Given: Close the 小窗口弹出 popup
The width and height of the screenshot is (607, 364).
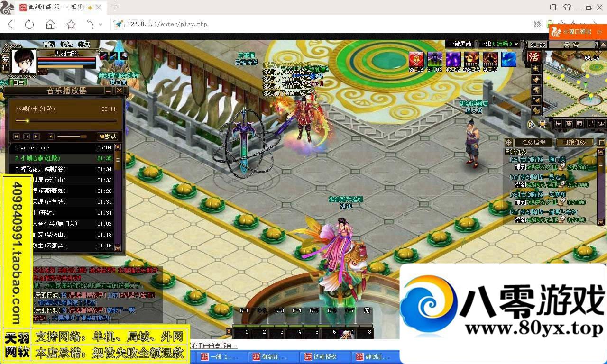Looking at the screenshot, I should point(600,32).
